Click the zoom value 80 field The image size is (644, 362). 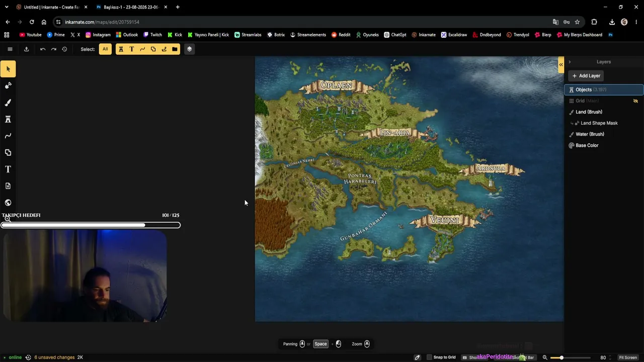603,357
